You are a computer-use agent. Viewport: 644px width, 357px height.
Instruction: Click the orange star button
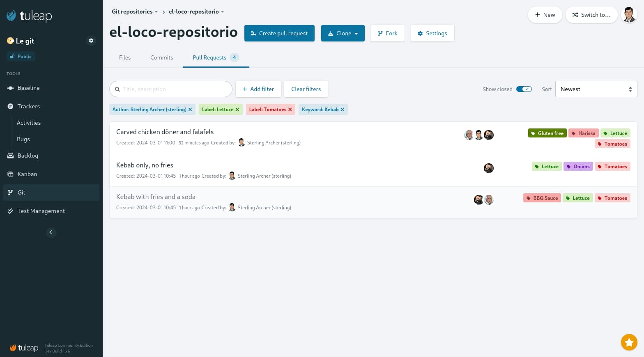(629, 342)
